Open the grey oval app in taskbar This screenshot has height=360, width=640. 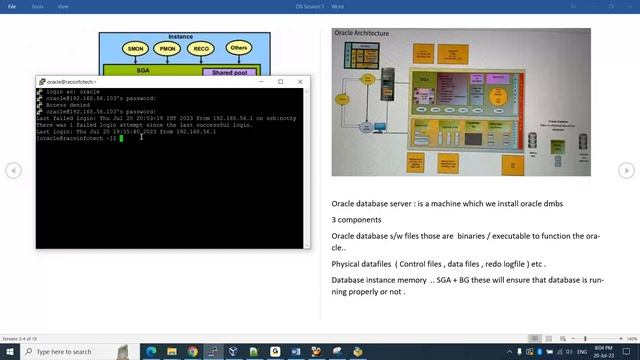tap(337, 351)
